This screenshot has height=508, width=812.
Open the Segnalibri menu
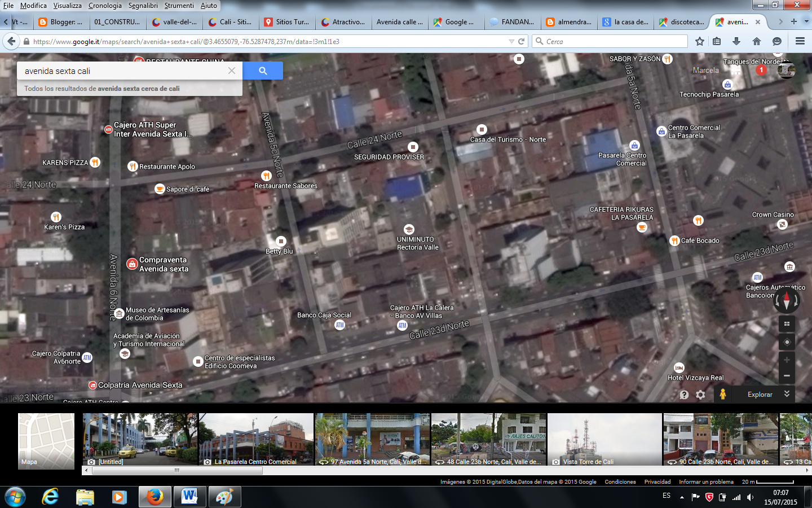[x=143, y=6]
